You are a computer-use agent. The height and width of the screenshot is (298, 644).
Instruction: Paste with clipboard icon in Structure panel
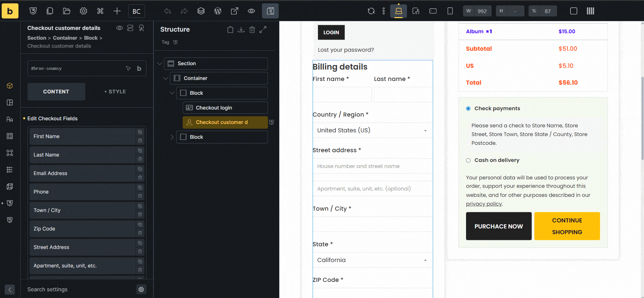pyautogui.click(x=230, y=30)
